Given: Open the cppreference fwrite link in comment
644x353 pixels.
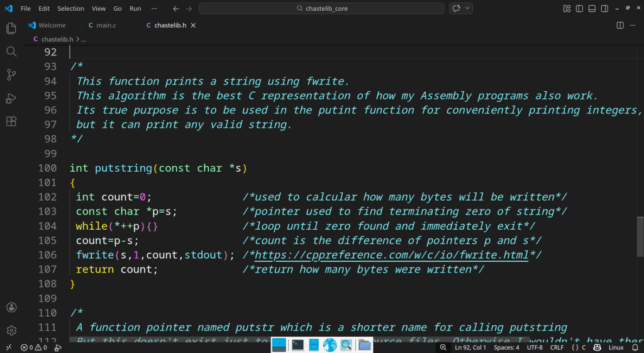Looking at the screenshot, I should tap(391, 255).
